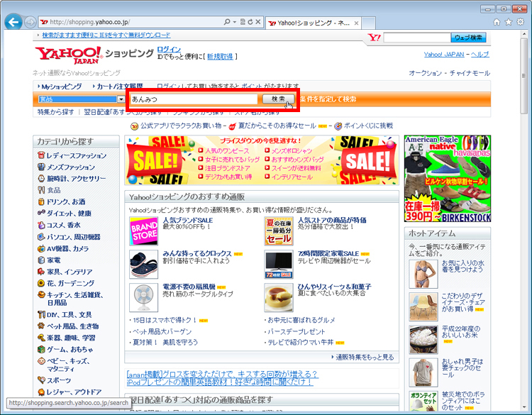
Task: Stop loading with the address bar X
Action: coord(258,22)
